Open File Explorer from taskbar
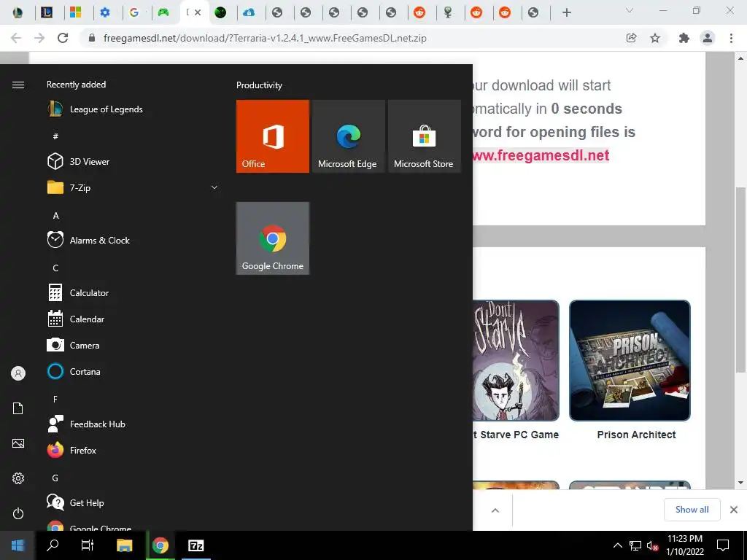This screenshot has width=747, height=560. [x=124, y=545]
